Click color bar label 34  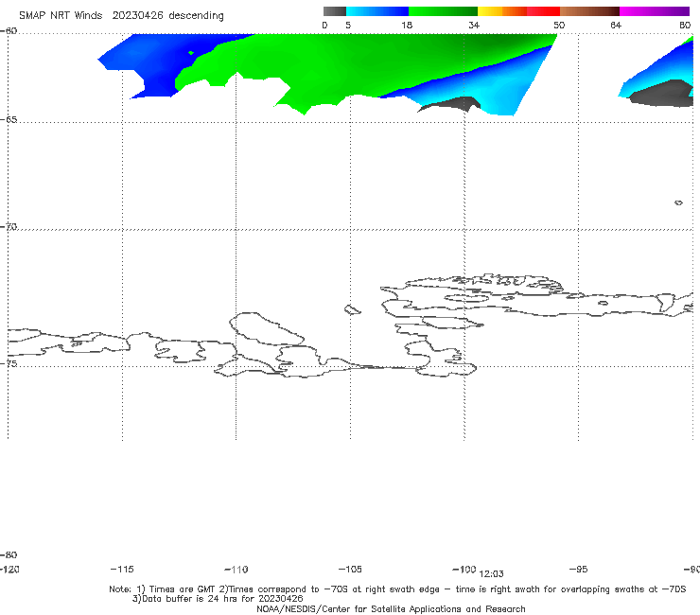tap(474, 25)
